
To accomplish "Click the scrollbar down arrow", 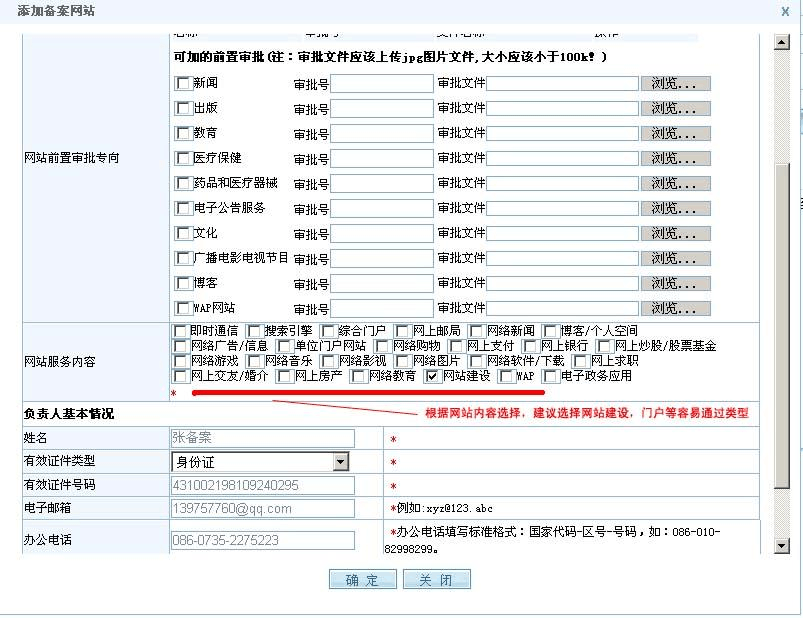I will pos(781,546).
